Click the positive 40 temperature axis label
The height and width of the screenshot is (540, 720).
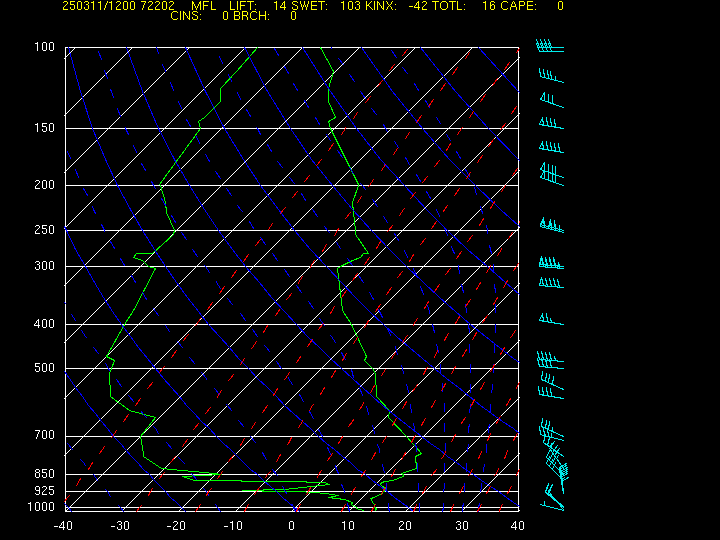(518, 526)
